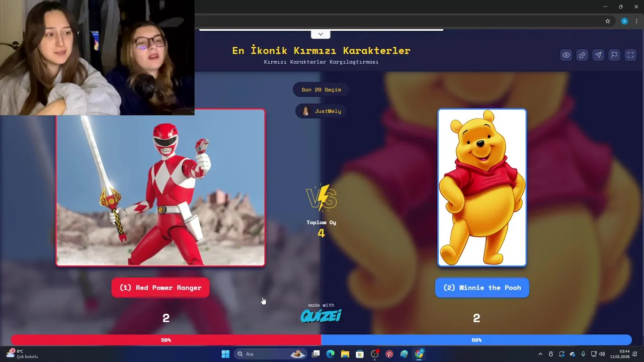644x362 pixels.
Task: Select the Winnie the Pooh image
Action: point(482,188)
